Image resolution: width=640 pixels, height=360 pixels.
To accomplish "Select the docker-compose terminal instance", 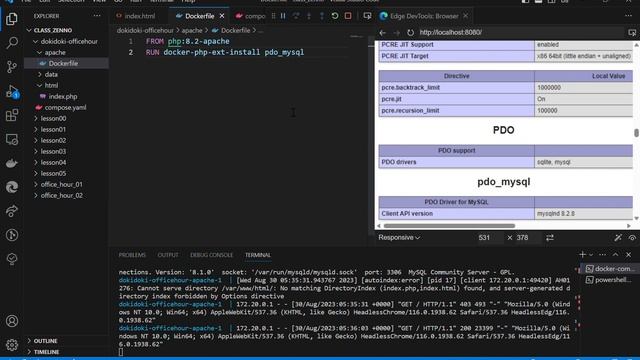I will [610, 269].
